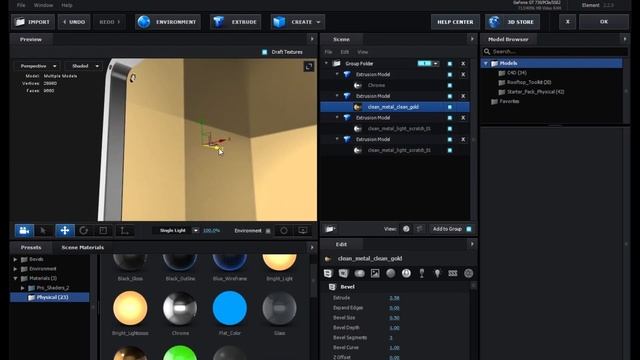
Task: Click the white ring sphere icon in Edit panel
Action: point(406,273)
